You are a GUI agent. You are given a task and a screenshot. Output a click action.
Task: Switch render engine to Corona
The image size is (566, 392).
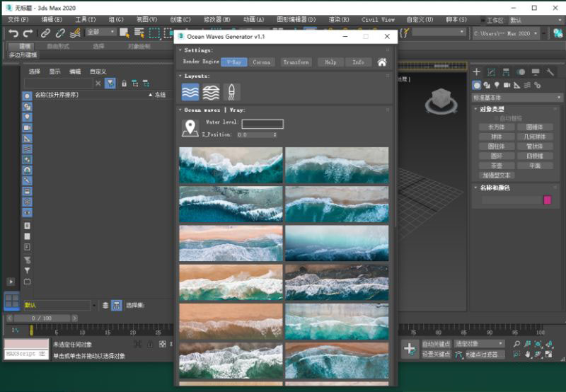coord(262,62)
